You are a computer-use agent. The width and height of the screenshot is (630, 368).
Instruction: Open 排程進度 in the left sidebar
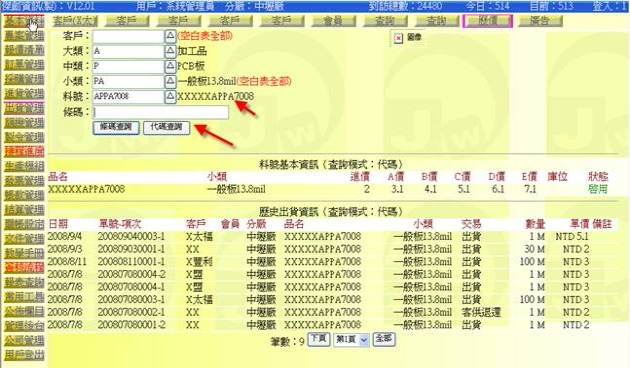[x=24, y=151]
